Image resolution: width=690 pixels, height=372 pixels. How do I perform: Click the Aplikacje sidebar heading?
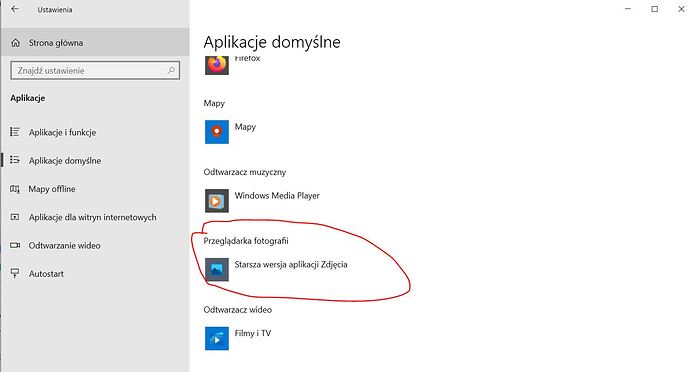click(28, 98)
